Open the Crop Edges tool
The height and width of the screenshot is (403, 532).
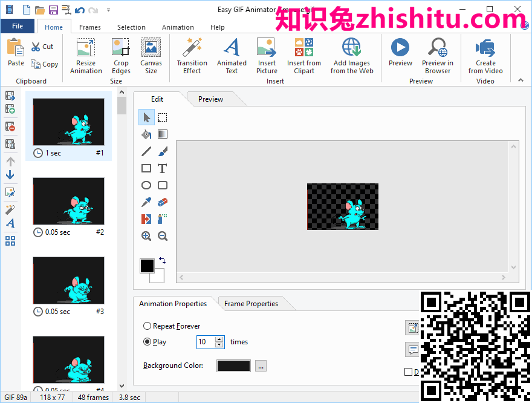pyautogui.click(x=121, y=56)
